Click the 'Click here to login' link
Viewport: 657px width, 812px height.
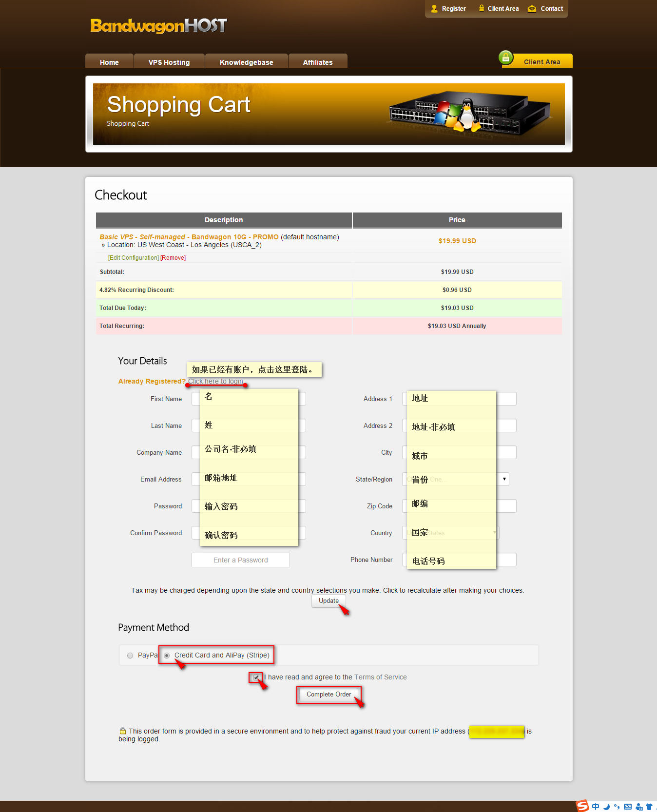[x=215, y=381]
